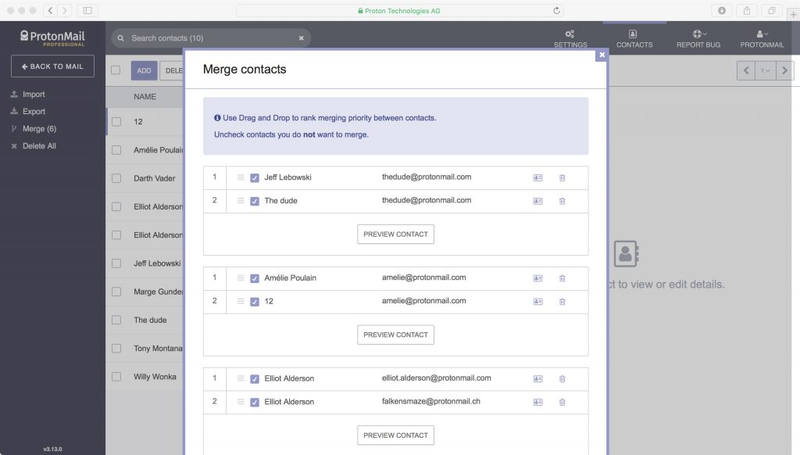Screen dimensions: 800x455
Task: Click the ProtonMail Professional logo
Action: coord(52,38)
